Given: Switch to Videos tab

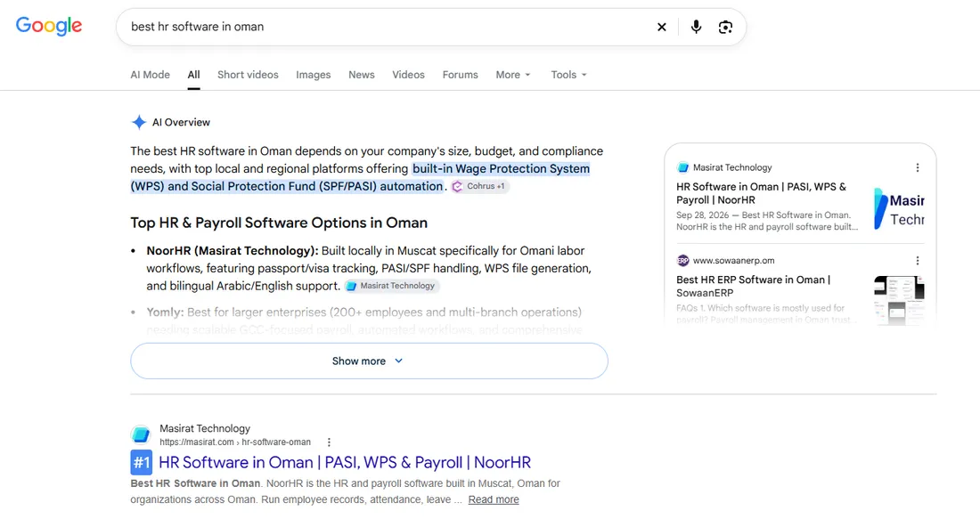Looking at the screenshot, I should [408, 74].
